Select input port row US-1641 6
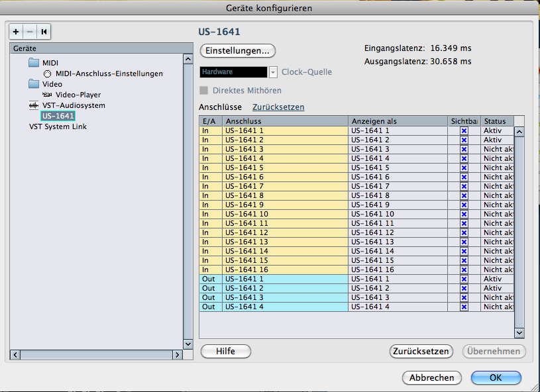This screenshot has height=392, width=540. 356,177
